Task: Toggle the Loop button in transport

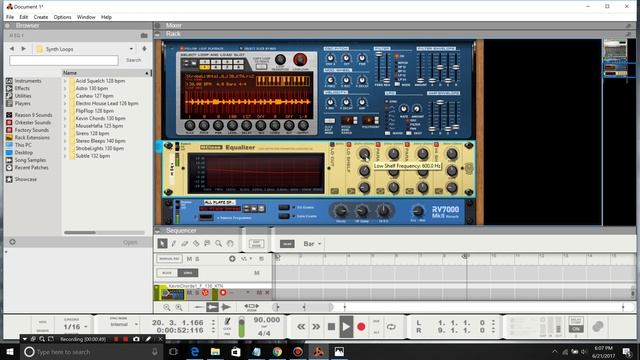Action: pos(391,327)
